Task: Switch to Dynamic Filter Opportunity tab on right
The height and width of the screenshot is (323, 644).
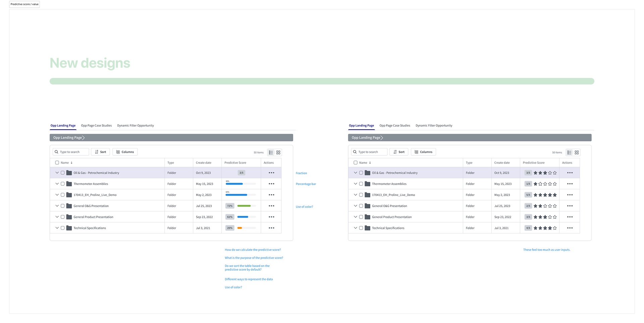Action: point(434,126)
